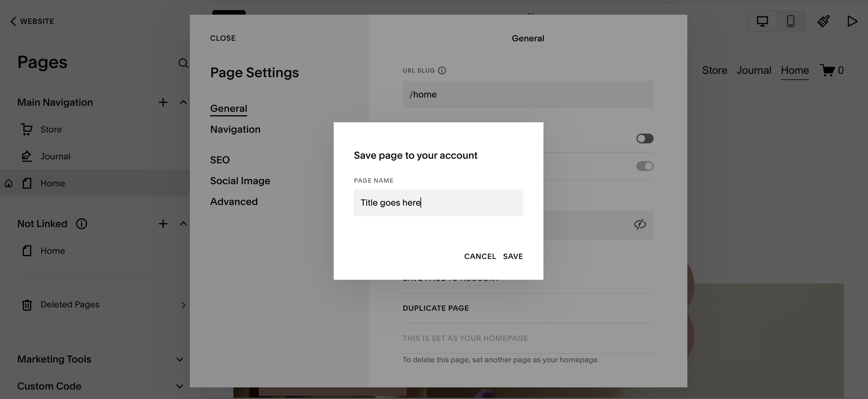Click CANCEL to dismiss the dialog
The image size is (868, 399).
click(480, 256)
